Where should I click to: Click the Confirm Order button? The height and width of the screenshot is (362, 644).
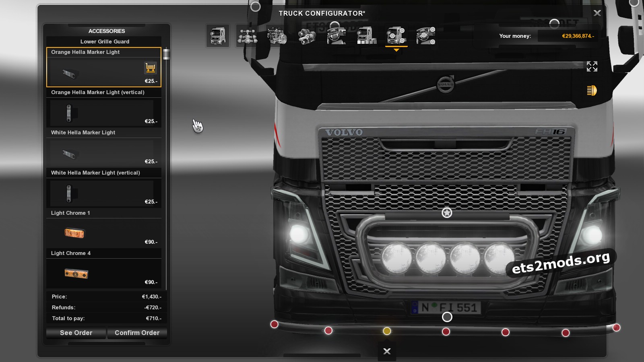pos(137,333)
